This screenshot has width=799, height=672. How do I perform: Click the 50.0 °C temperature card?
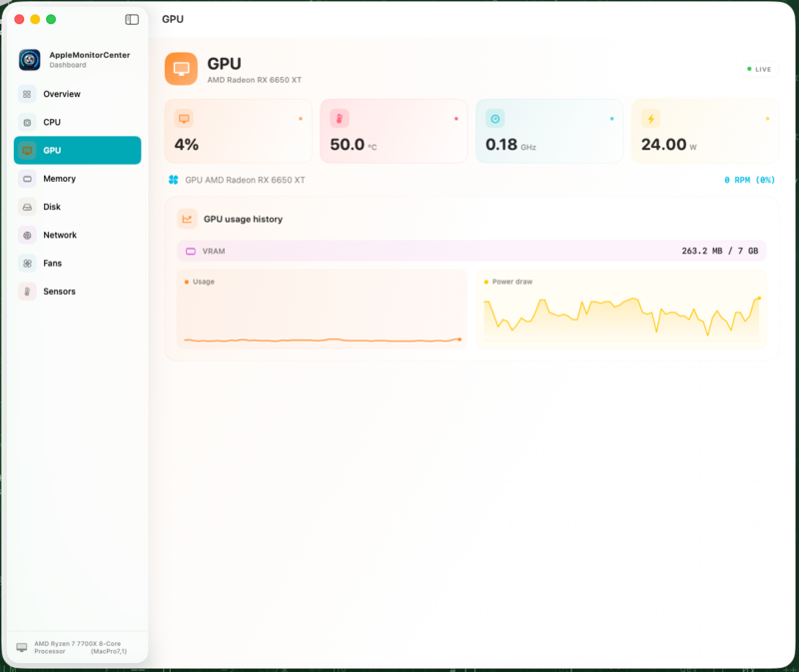click(394, 131)
